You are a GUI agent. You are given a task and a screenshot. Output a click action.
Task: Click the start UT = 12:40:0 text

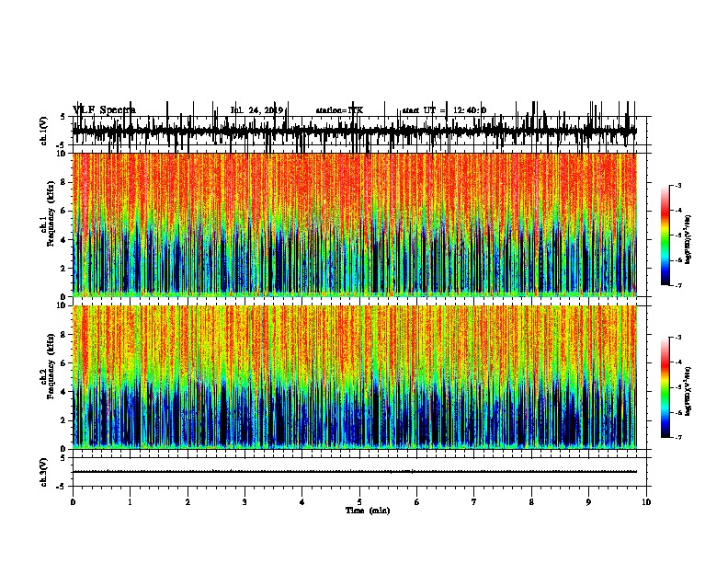[444, 110]
